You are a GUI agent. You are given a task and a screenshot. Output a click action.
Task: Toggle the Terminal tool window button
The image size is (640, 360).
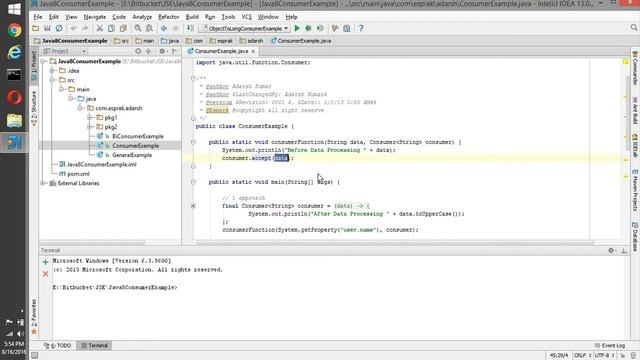[x=94, y=346]
